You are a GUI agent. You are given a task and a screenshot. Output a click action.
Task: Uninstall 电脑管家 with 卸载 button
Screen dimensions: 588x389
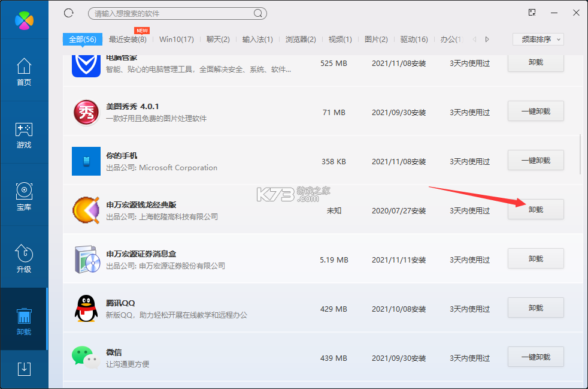[x=536, y=63]
